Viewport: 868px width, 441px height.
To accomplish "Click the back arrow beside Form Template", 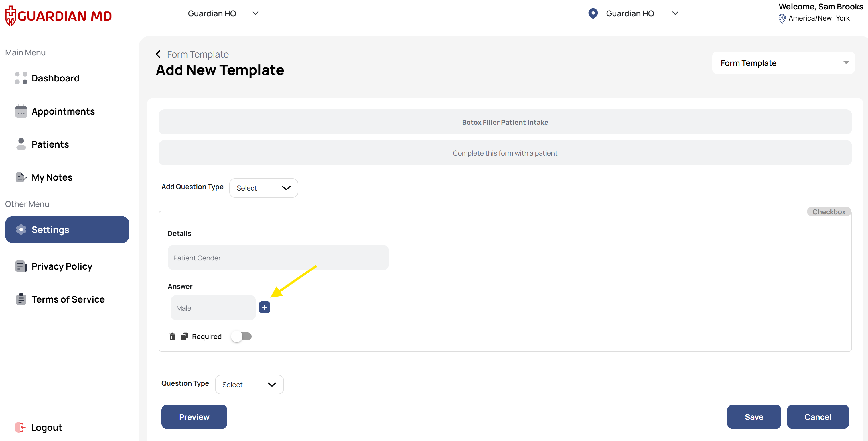I will coord(158,54).
